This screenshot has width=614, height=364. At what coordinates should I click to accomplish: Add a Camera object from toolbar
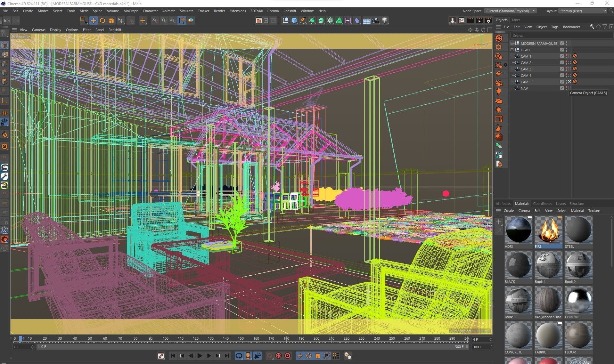pos(376,20)
